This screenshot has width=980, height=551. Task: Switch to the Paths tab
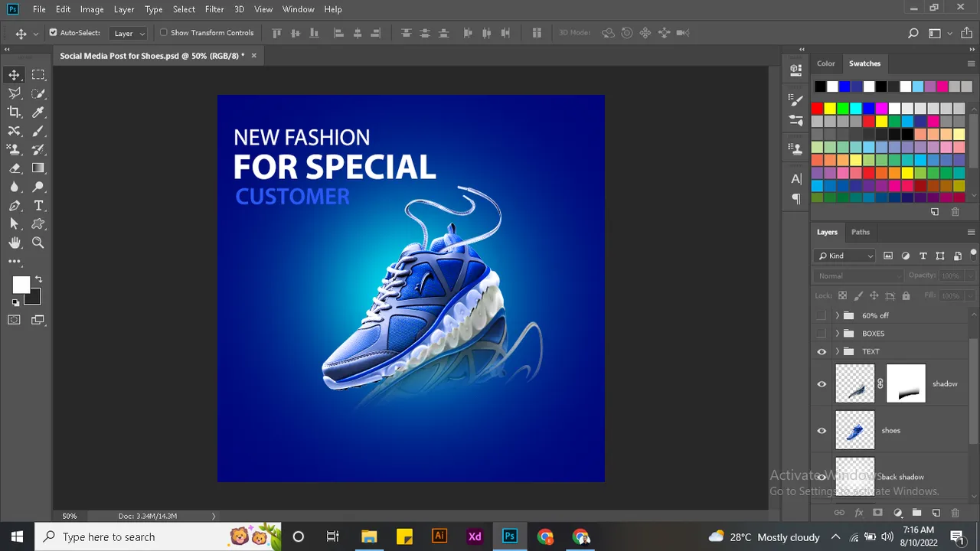pos(861,232)
